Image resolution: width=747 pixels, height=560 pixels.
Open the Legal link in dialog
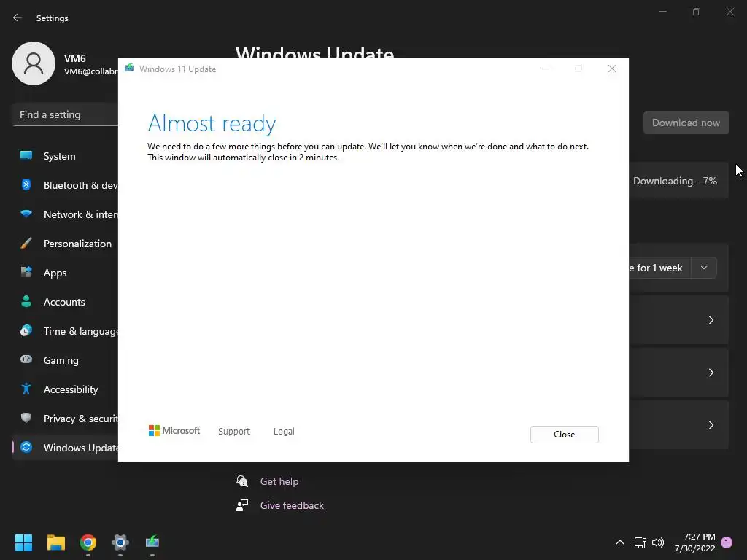284,432
